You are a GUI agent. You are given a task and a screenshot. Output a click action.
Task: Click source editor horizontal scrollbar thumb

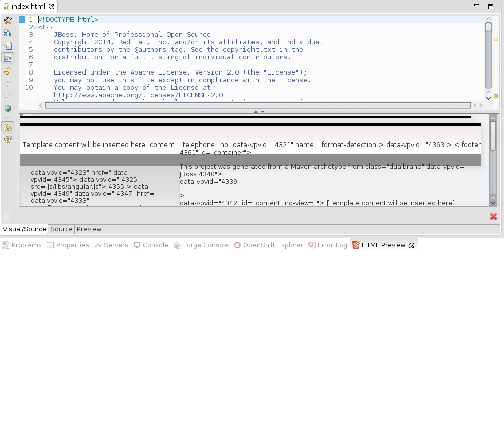click(258, 105)
